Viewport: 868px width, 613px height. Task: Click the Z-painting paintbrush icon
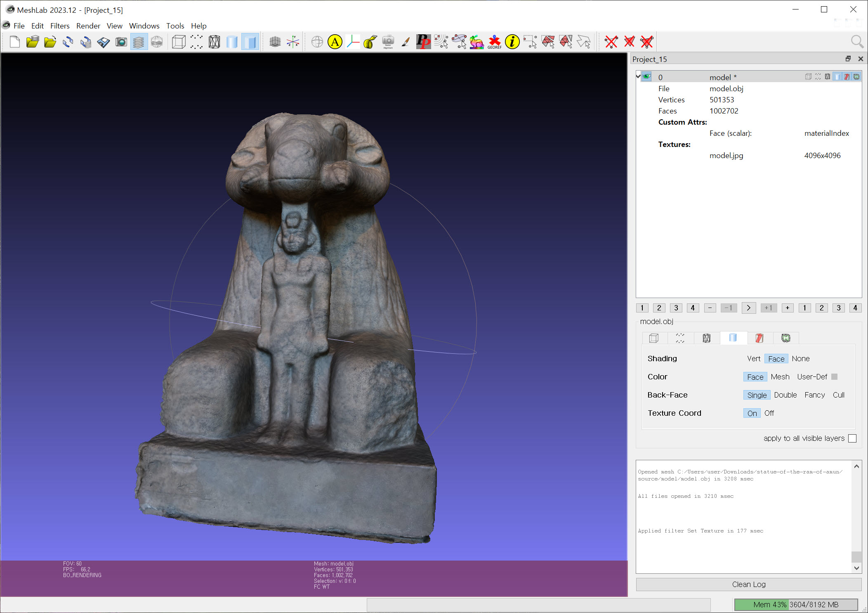[406, 42]
